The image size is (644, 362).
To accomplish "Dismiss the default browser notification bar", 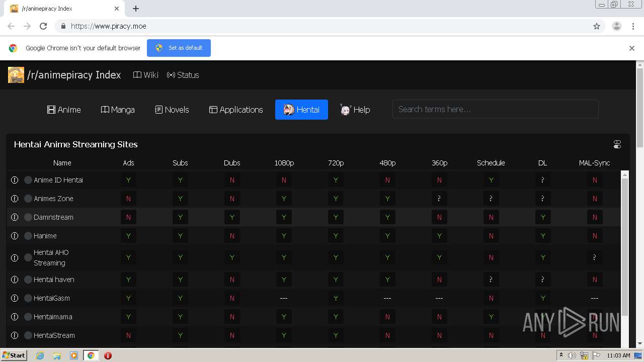I will coord(632,48).
